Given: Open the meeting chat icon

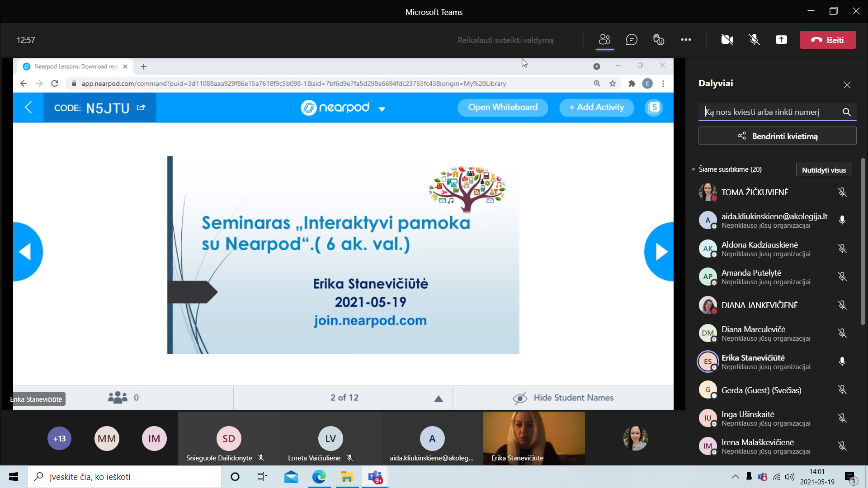Looking at the screenshot, I should (632, 40).
